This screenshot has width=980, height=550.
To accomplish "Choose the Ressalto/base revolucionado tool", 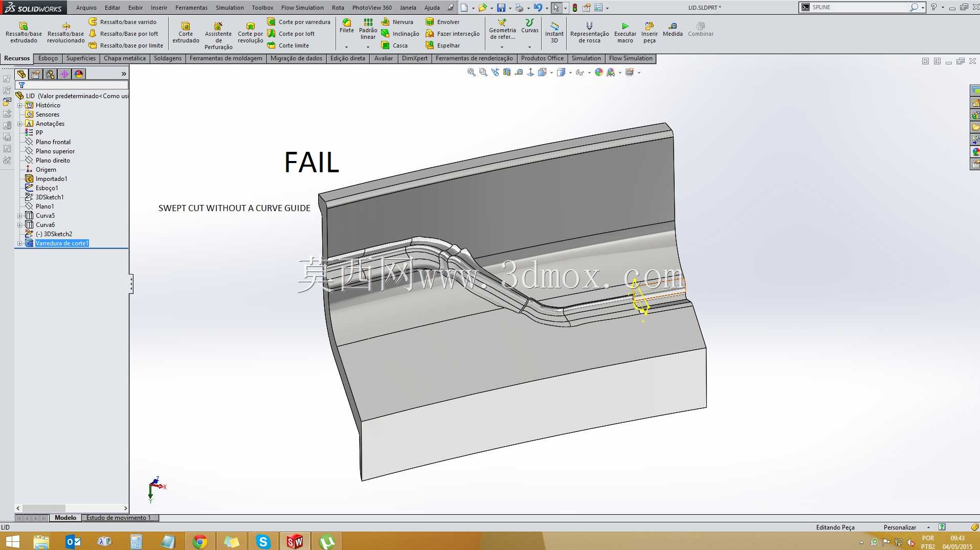I will [66, 32].
